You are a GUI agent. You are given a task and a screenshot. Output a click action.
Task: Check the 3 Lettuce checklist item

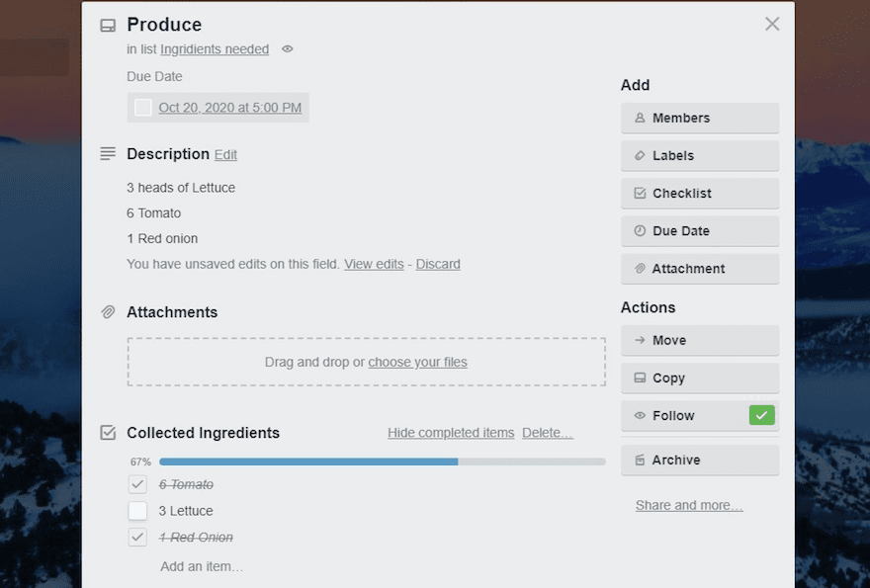138,511
